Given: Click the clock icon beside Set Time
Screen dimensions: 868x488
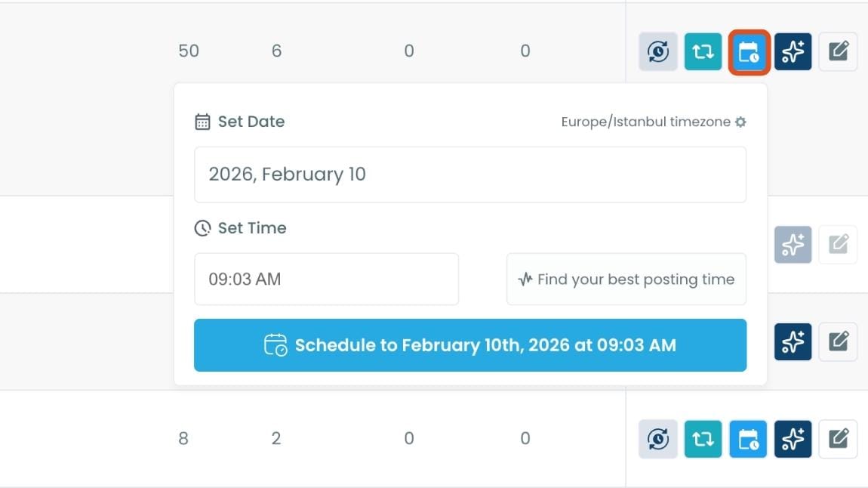Looking at the screenshot, I should click(201, 228).
